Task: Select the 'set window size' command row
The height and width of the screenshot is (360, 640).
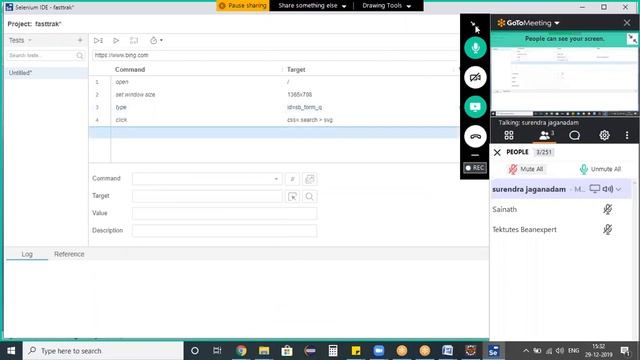Action: click(274, 95)
